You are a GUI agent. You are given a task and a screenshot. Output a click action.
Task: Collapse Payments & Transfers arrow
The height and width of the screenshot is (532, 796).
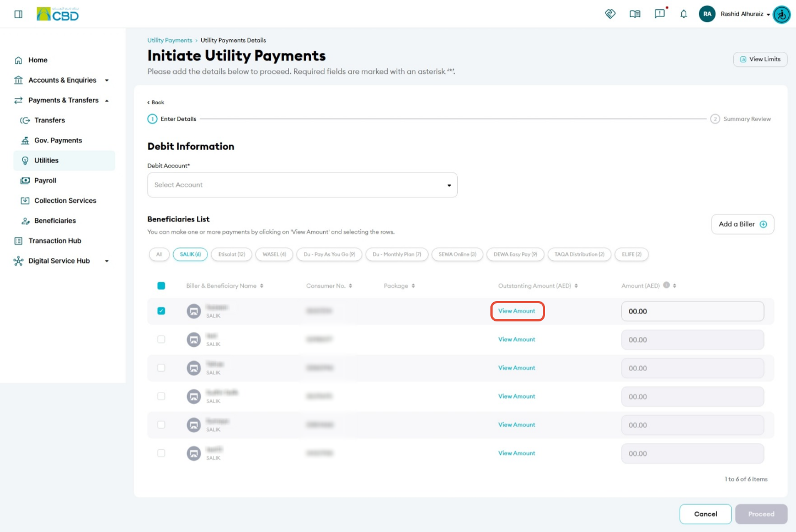pyautogui.click(x=107, y=100)
